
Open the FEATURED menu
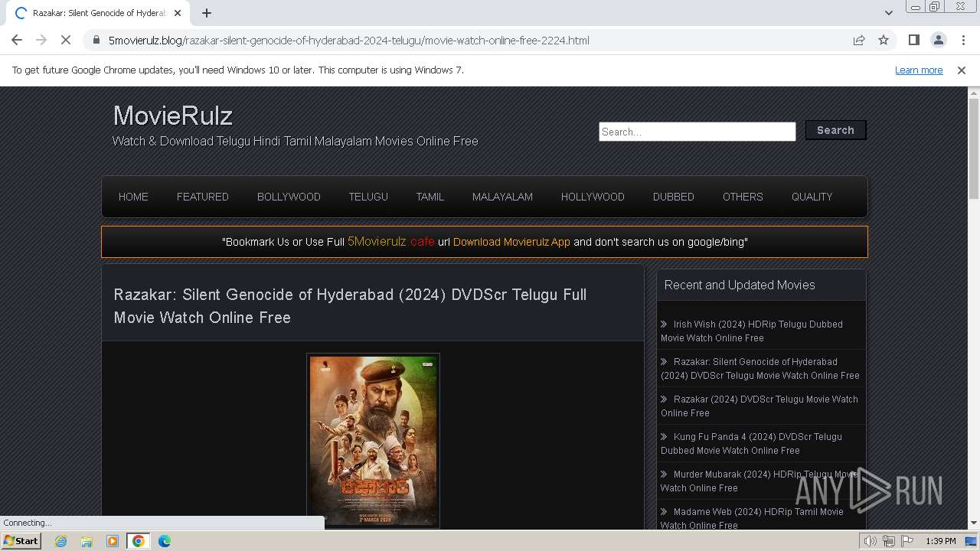coord(203,197)
